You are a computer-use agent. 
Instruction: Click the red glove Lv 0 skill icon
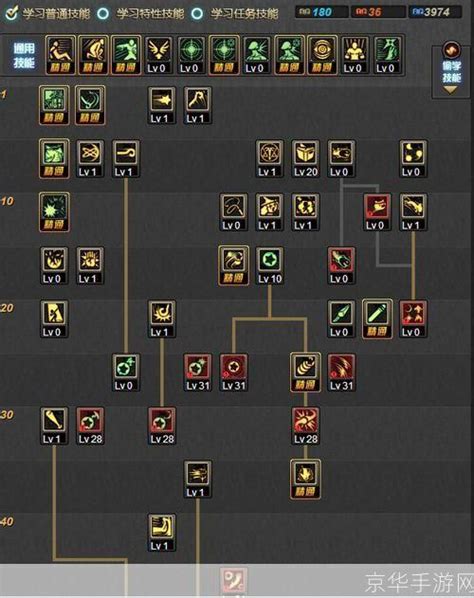click(341, 265)
